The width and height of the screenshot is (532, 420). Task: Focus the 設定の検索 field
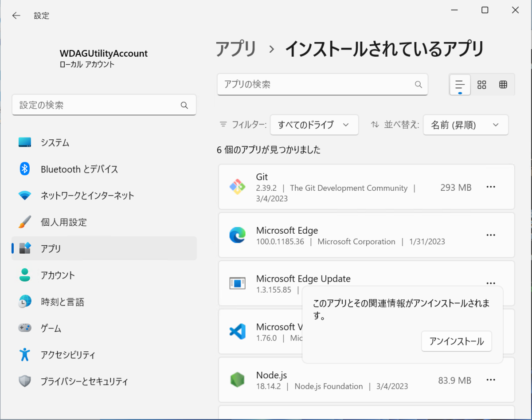click(x=104, y=105)
